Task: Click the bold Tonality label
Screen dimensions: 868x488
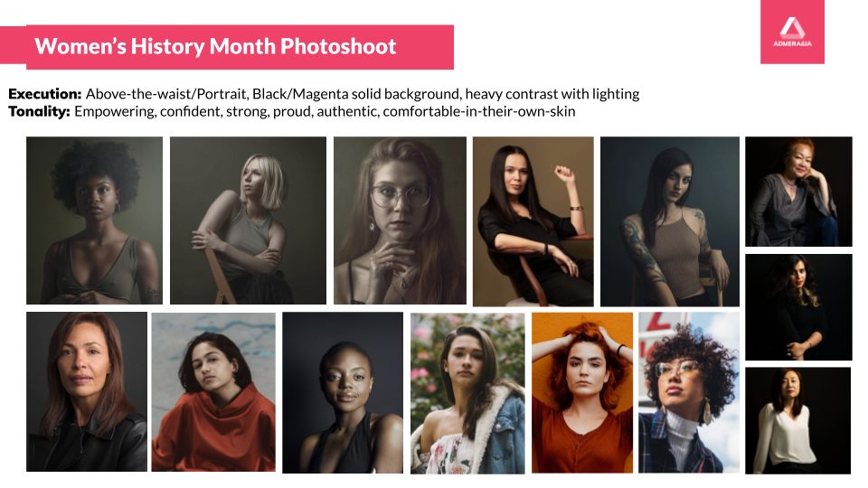Action: click(39, 111)
